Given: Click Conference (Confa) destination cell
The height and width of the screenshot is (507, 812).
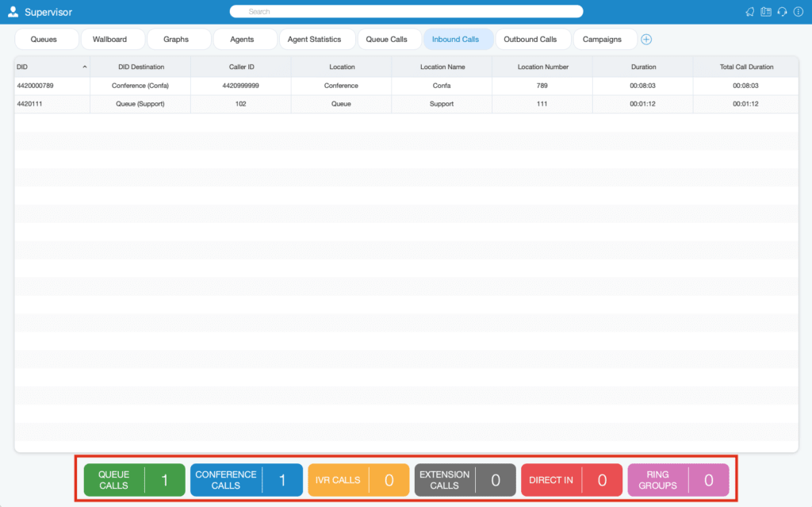Looking at the screenshot, I should (x=140, y=86).
